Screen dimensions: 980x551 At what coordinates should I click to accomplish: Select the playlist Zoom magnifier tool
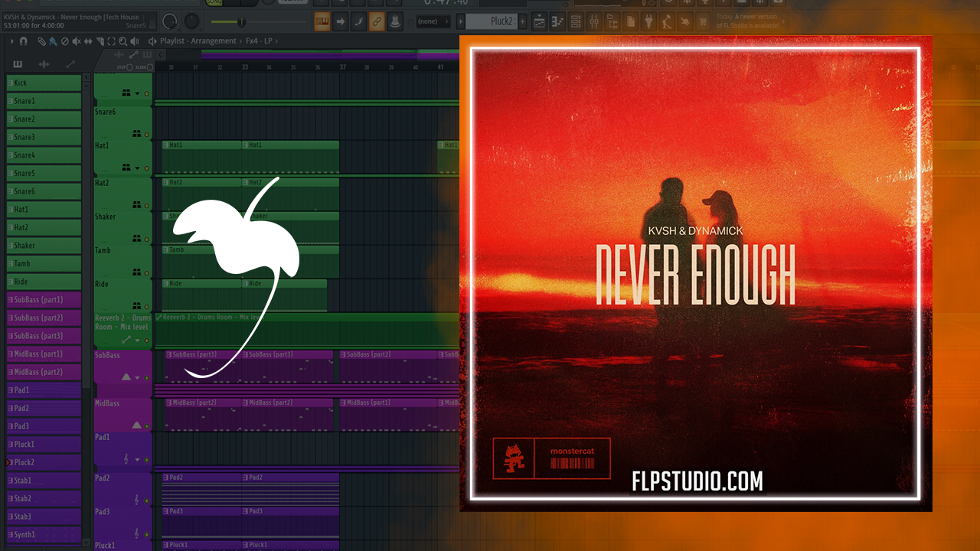tap(122, 41)
